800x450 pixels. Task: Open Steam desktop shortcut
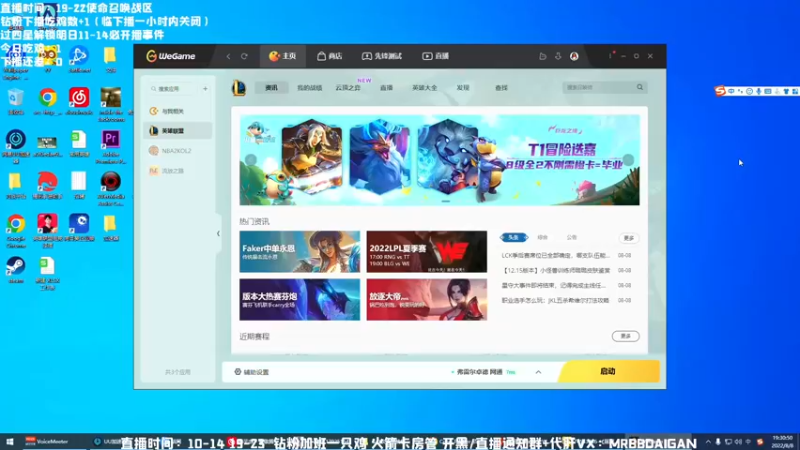(x=16, y=270)
